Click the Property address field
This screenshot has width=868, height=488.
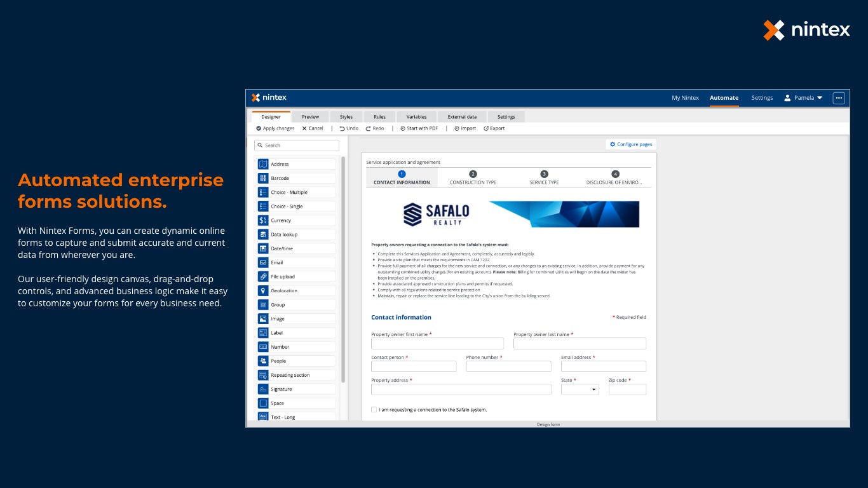[461, 390]
